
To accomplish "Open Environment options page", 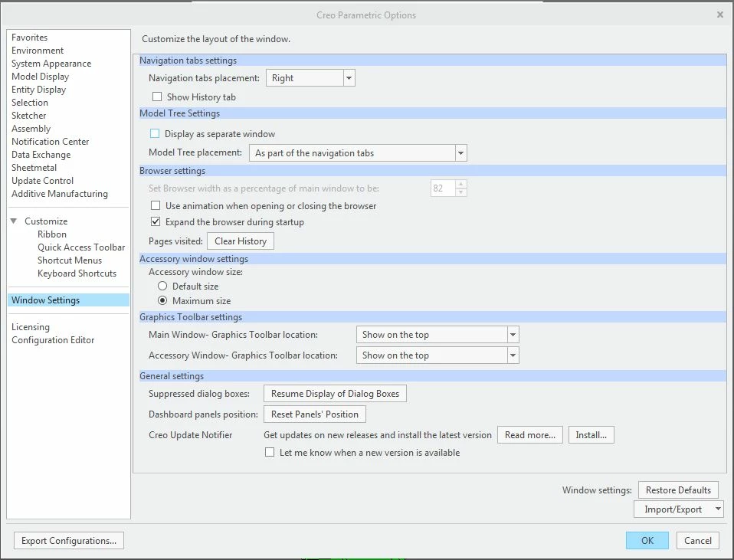I will [38, 51].
